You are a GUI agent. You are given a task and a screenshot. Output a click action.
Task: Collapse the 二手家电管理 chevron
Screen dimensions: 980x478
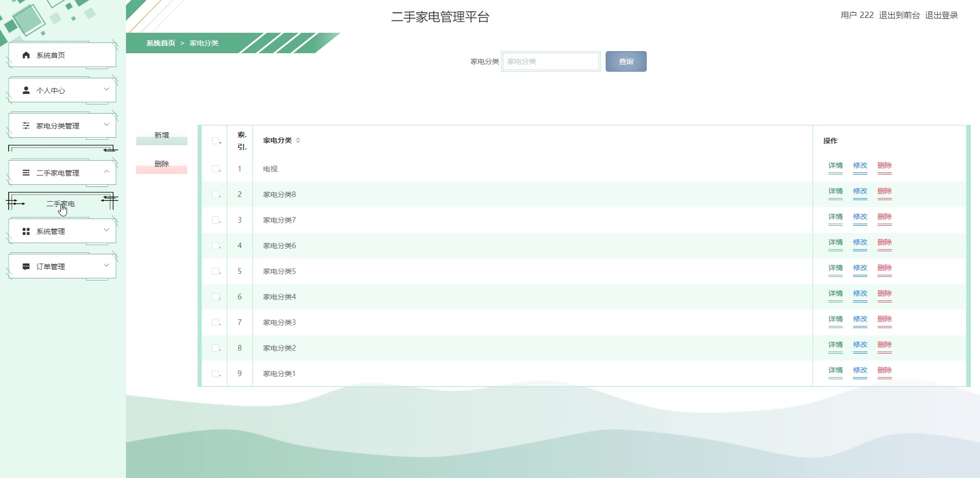click(x=106, y=172)
